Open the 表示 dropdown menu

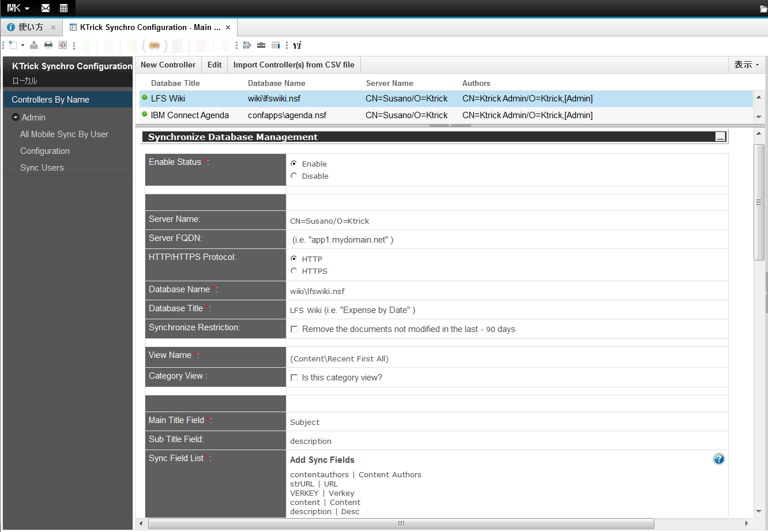746,65
